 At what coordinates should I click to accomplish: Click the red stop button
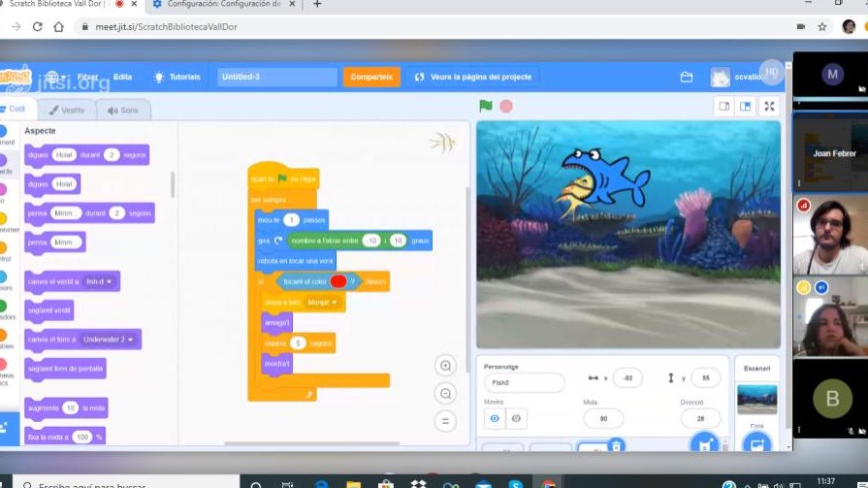[506, 107]
